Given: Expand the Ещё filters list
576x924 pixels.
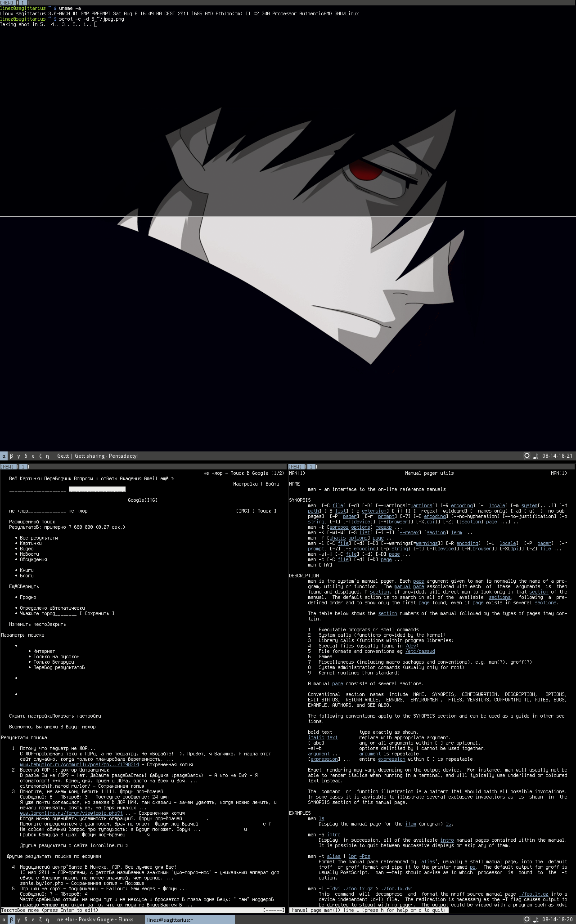Looking at the screenshot, I should (13, 586).
